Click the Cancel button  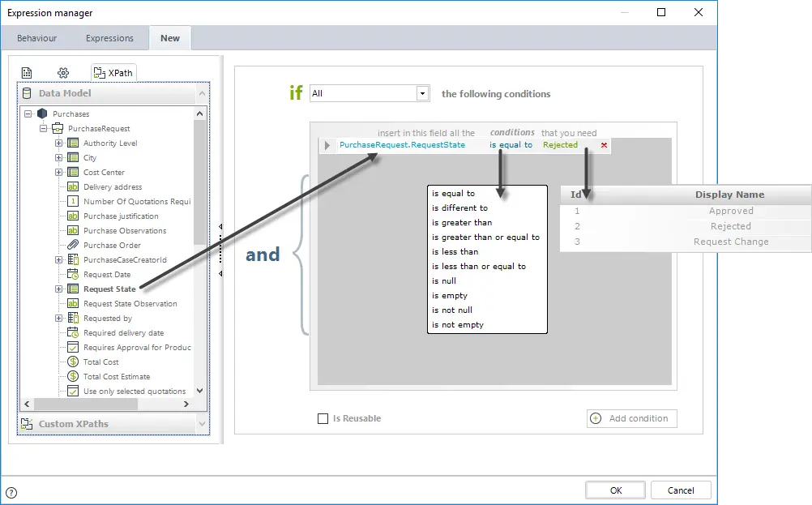(x=681, y=490)
